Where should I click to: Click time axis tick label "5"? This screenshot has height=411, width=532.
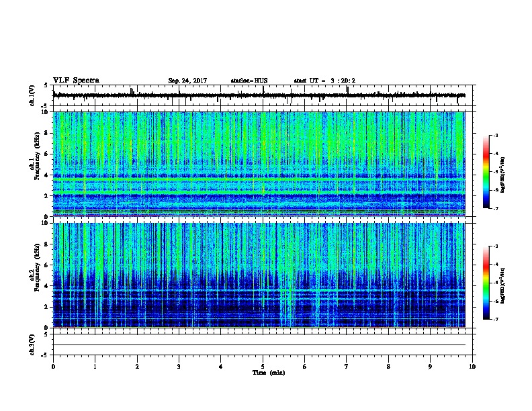(263, 367)
